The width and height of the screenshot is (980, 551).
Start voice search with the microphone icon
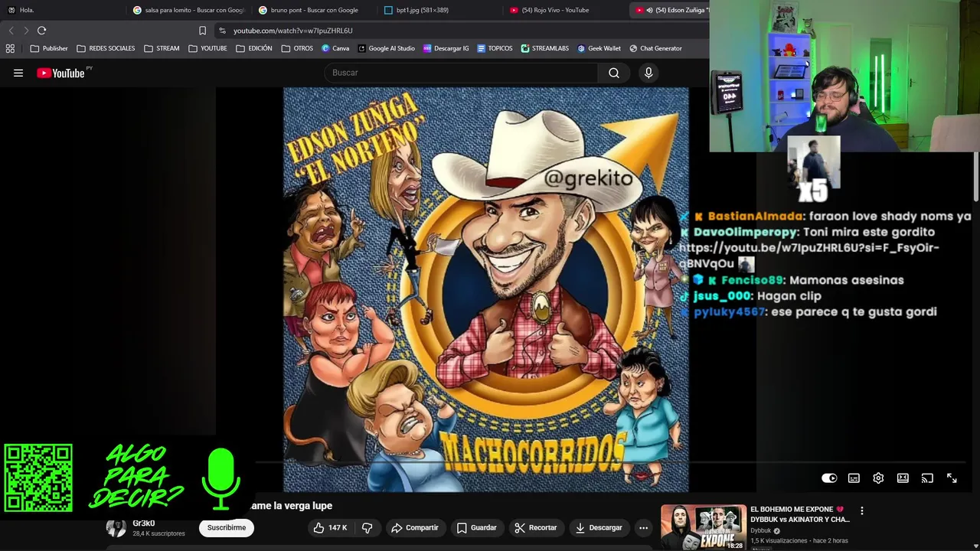648,73
